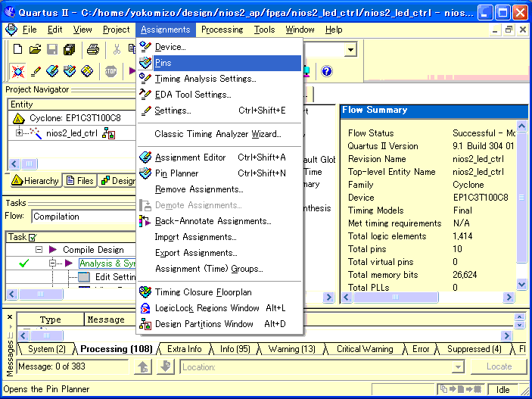Image resolution: width=532 pixels, height=399 pixels.
Task: Collapse the Compile Design task tree
Action: pyautogui.click(x=39, y=250)
